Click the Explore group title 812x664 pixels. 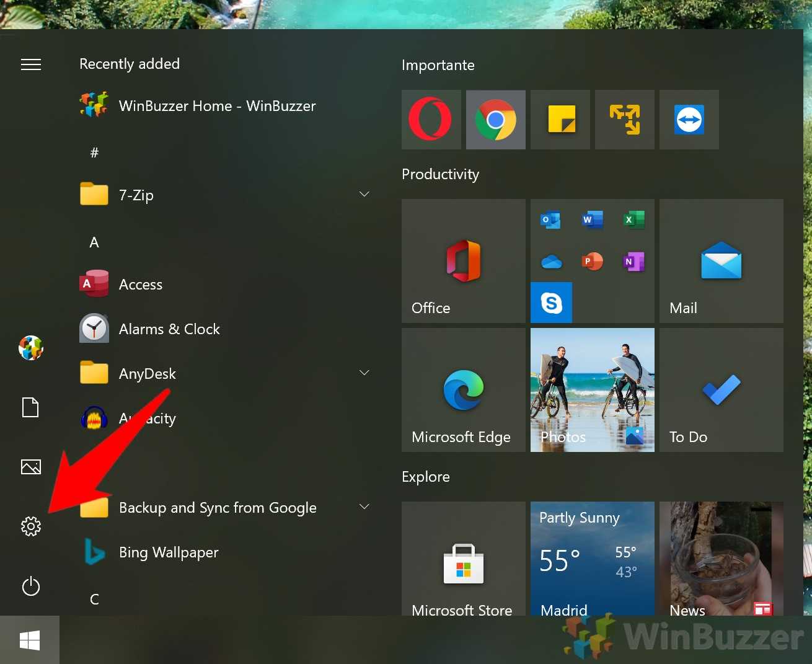pos(426,477)
